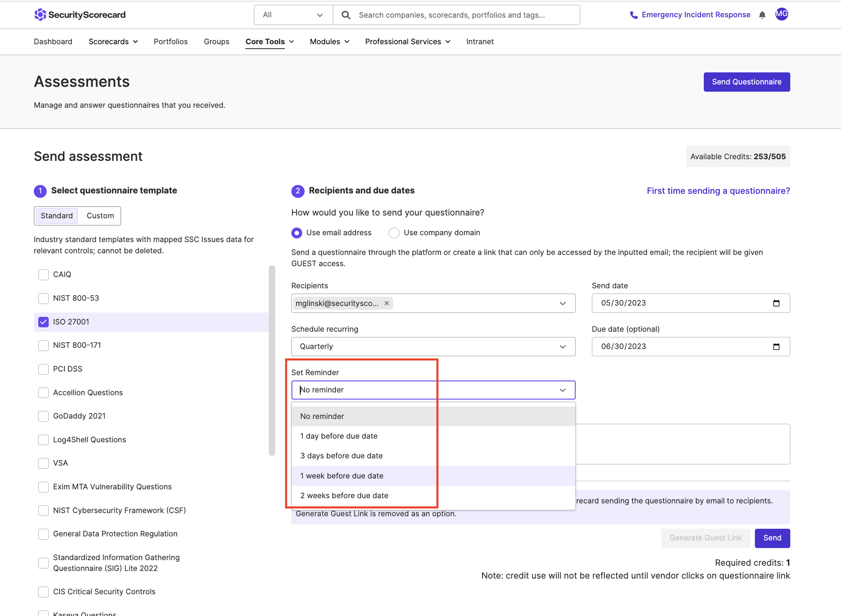Uncheck the ISO 27001 template

click(x=43, y=322)
